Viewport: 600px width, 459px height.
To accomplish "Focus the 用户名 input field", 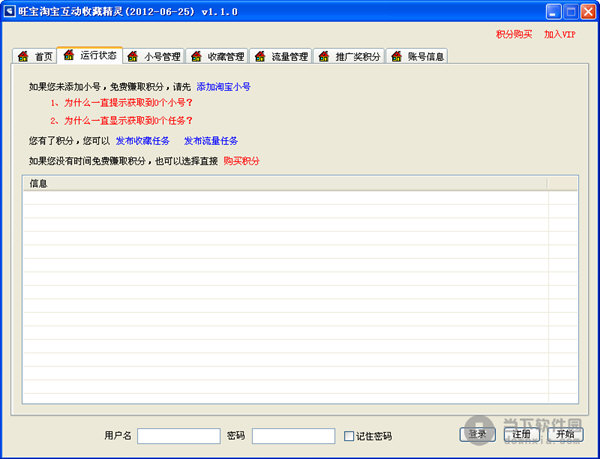I will pos(178,436).
